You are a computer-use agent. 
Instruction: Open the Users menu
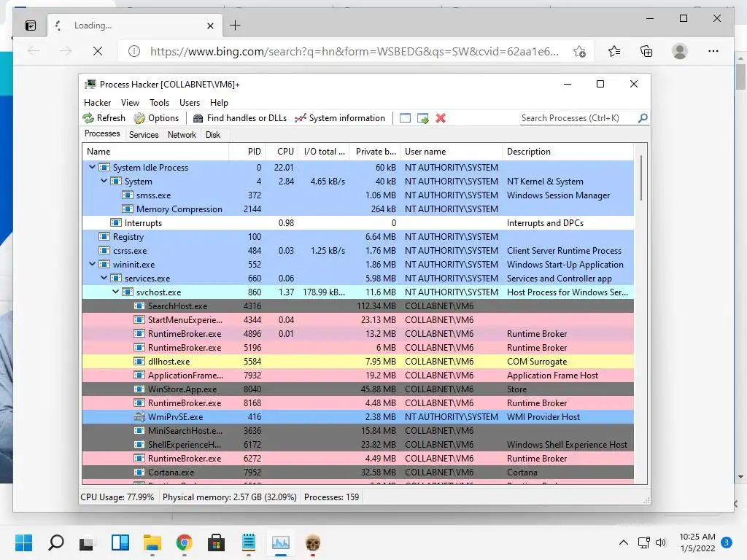[x=190, y=102]
